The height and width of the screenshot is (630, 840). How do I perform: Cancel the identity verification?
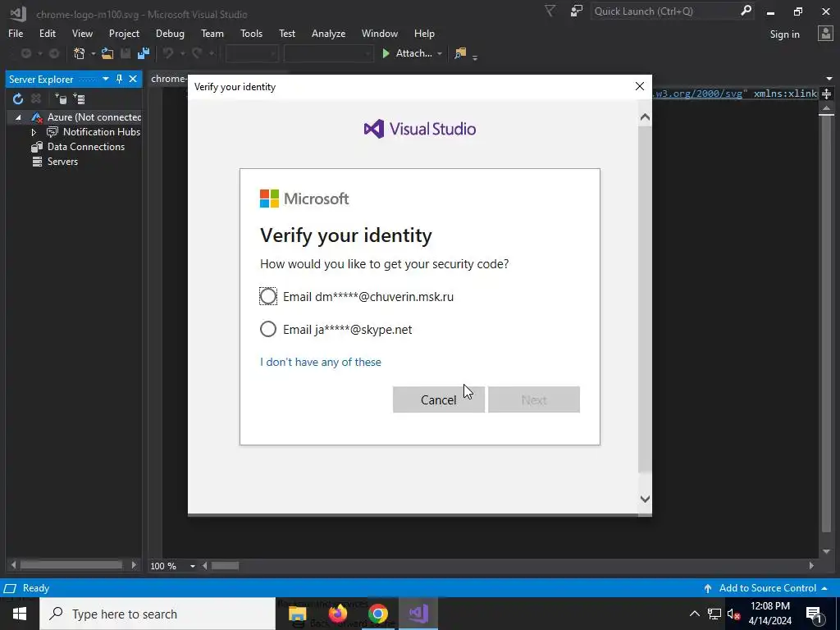click(438, 399)
